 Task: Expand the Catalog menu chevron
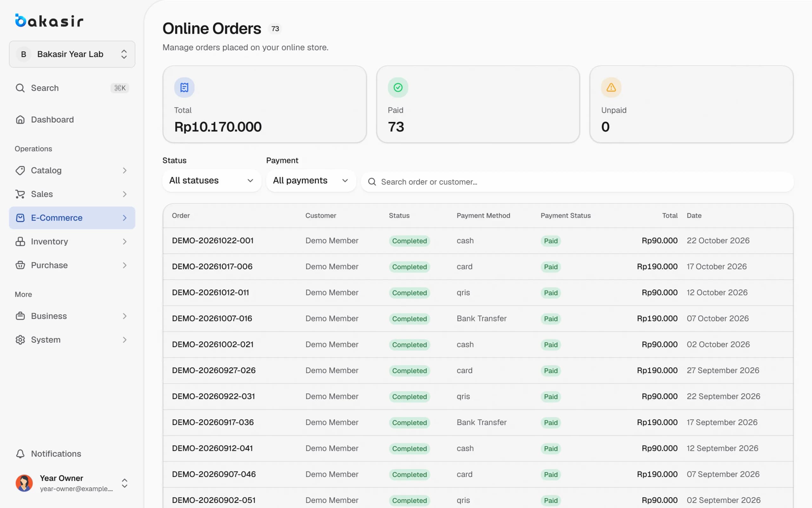124,170
